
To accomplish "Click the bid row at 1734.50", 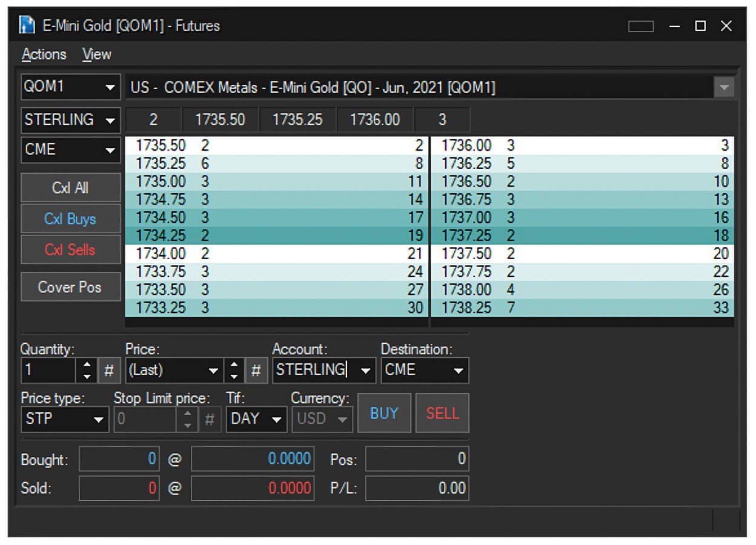I will (x=276, y=217).
